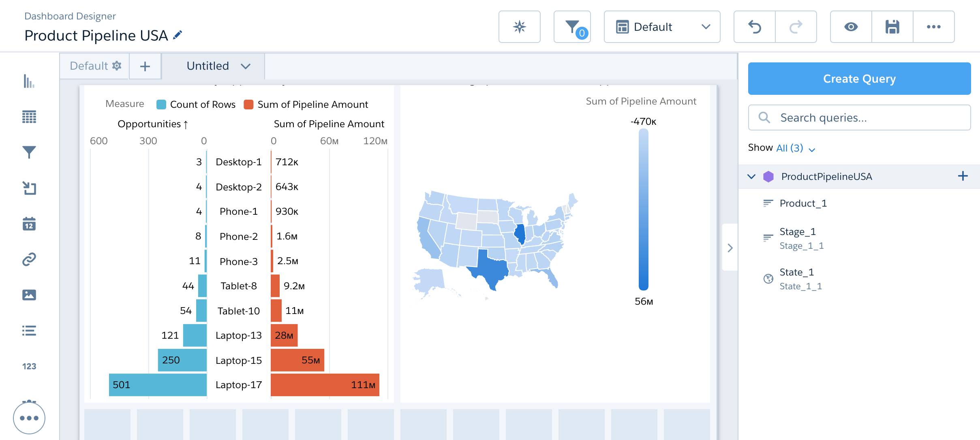The height and width of the screenshot is (440, 980).
Task: Click the save dashboard icon
Action: (x=892, y=26)
